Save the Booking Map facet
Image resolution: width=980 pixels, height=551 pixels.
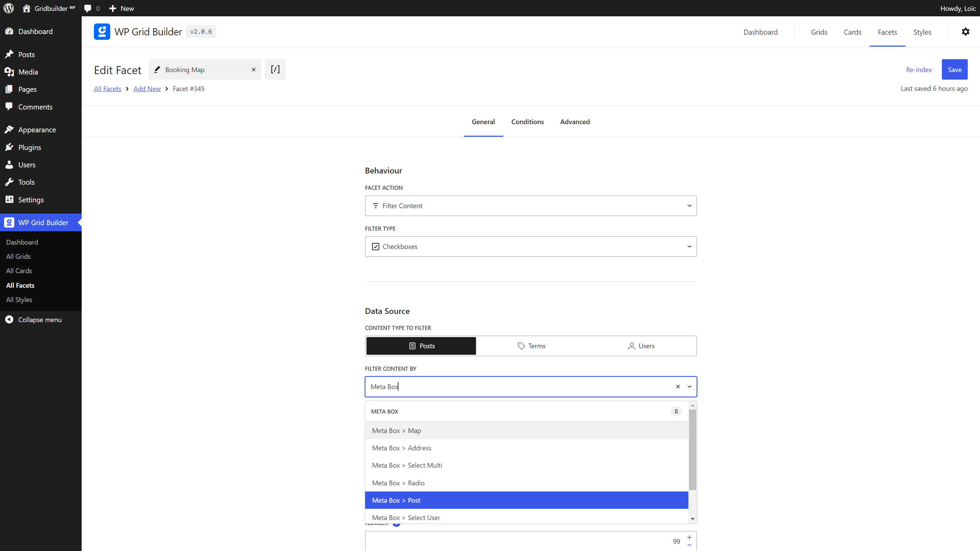(954, 69)
